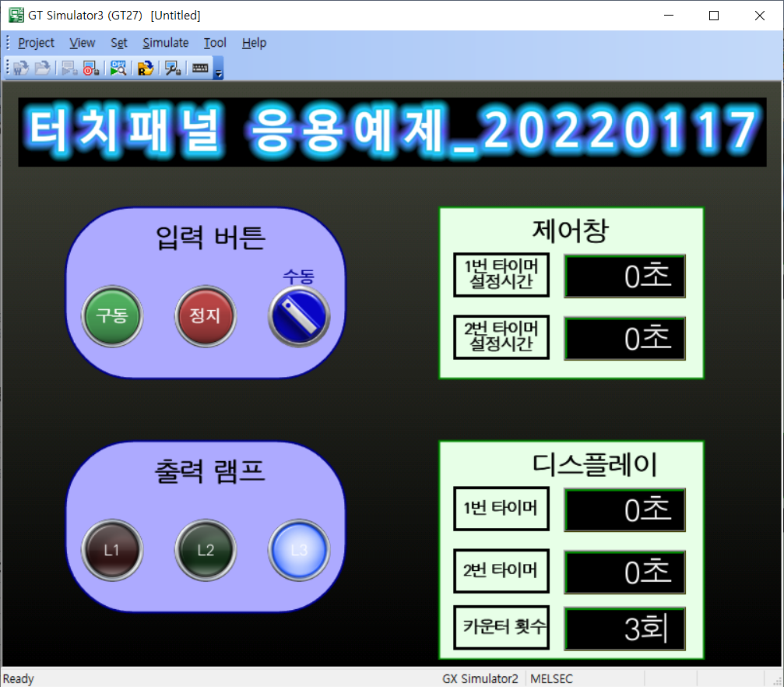Click the Ready status bar text
This screenshot has height=687, width=784.
tap(19, 679)
